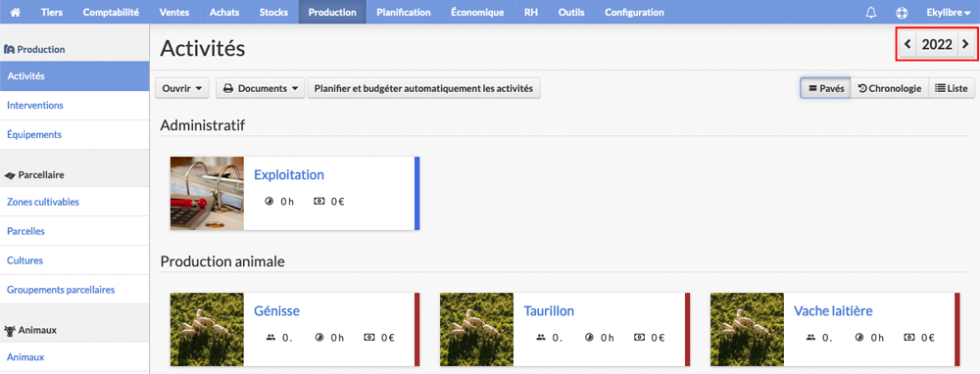Open the Comptabilité menu
The image size is (980, 374).
point(111,12)
